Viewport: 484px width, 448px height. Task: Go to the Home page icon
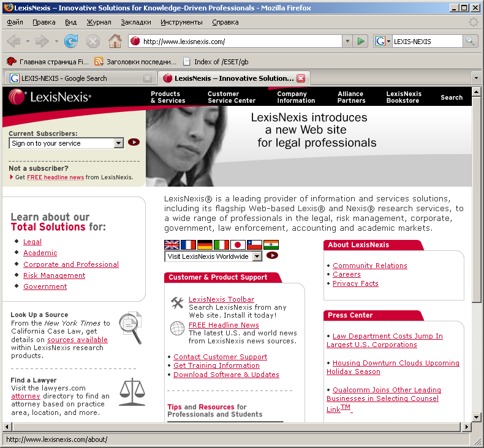pyautogui.click(x=115, y=41)
